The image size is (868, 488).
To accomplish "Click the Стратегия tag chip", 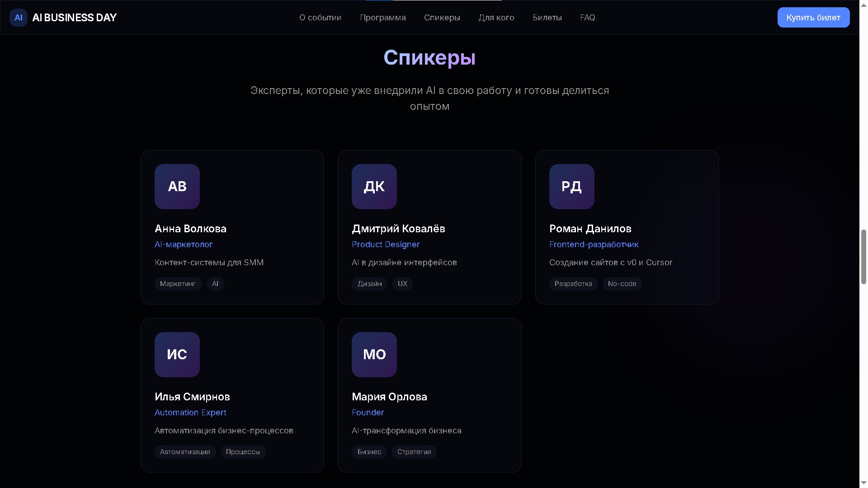I will (x=414, y=452).
